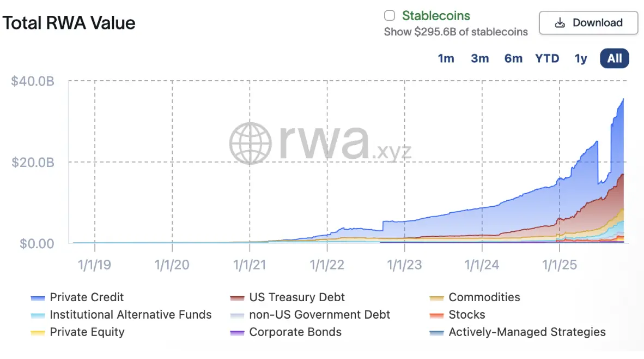Toggle the Commodities legend icon
This screenshot has height=359, width=644.
[437, 298]
